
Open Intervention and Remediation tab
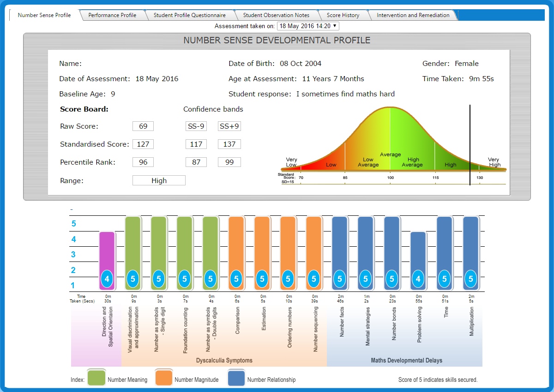413,15
